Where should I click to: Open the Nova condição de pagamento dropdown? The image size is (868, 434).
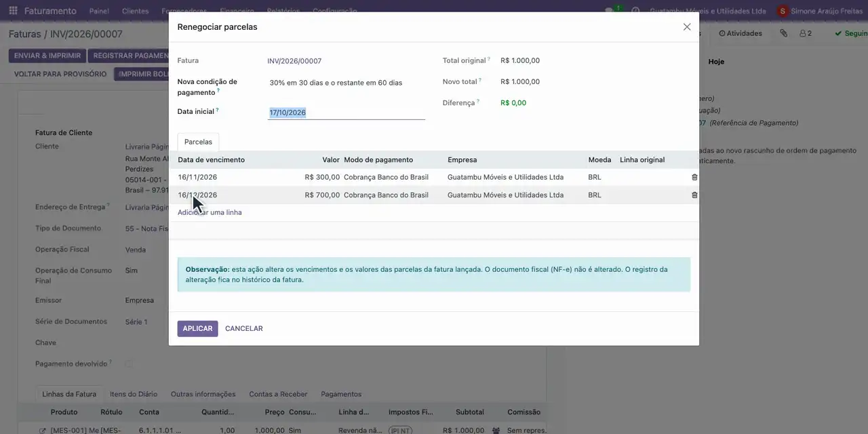(x=347, y=83)
